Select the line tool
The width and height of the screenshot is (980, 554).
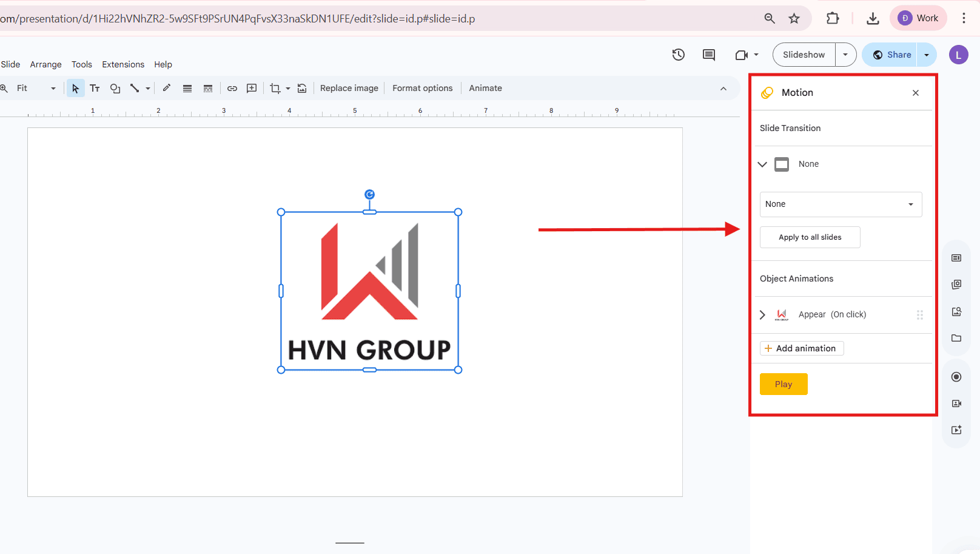(136, 88)
